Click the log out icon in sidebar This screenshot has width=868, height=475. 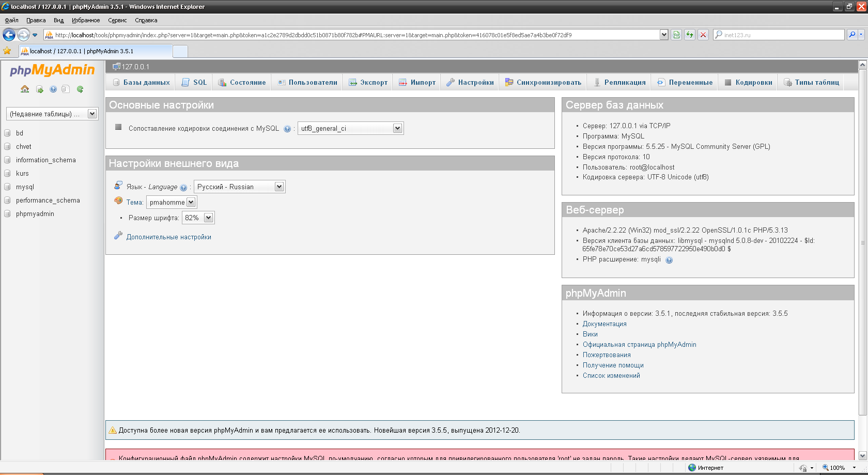click(x=40, y=89)
